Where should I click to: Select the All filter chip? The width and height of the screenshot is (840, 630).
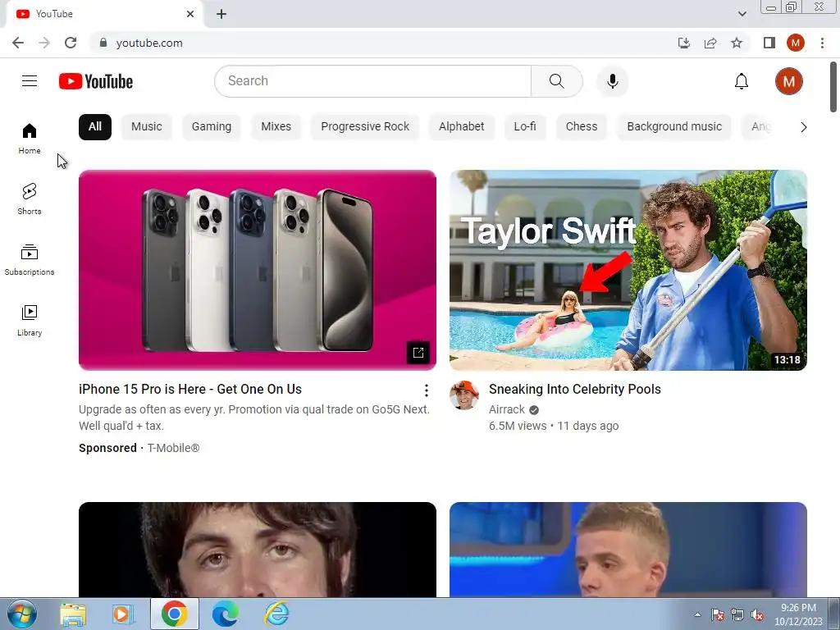click(95, 127)
